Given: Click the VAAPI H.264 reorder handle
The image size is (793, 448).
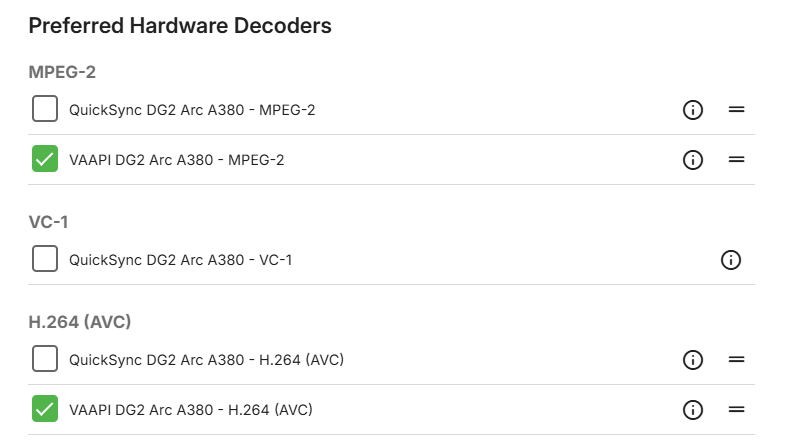Looking at the screenshot, I should pyautogui.click(x=737, y=409).
